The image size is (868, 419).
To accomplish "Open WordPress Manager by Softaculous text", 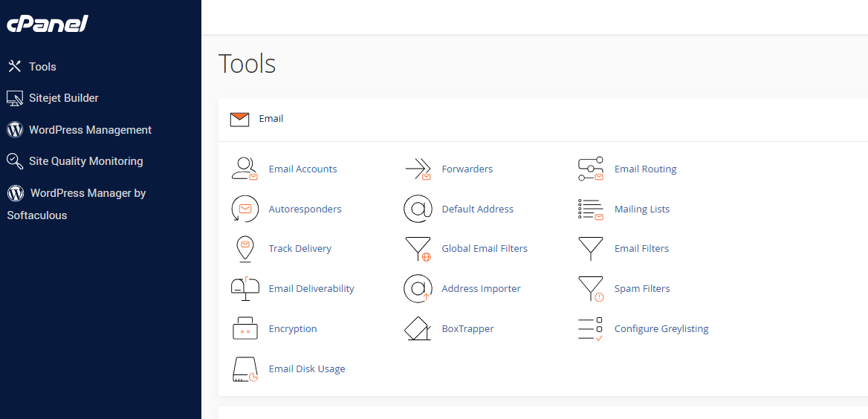I will 77,204.
